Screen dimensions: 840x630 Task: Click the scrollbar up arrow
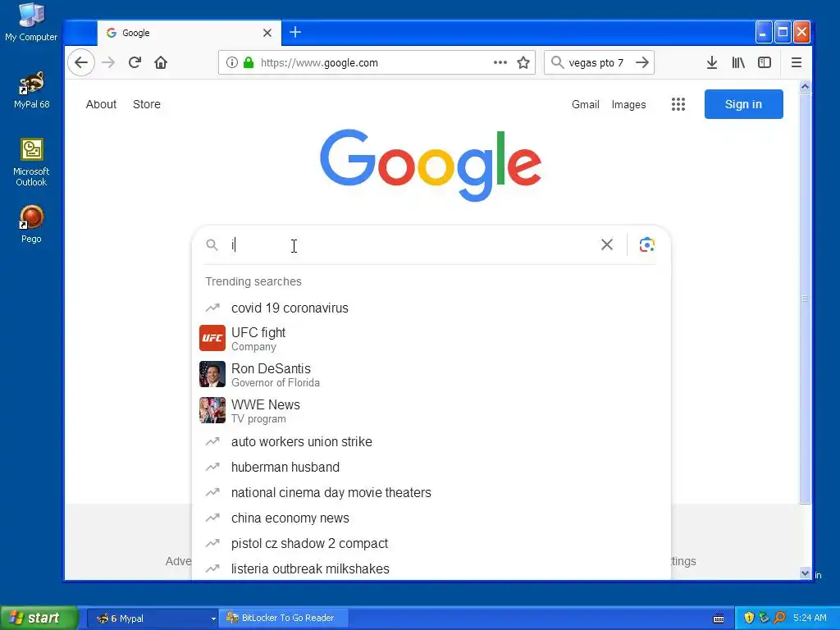(806, 87)
